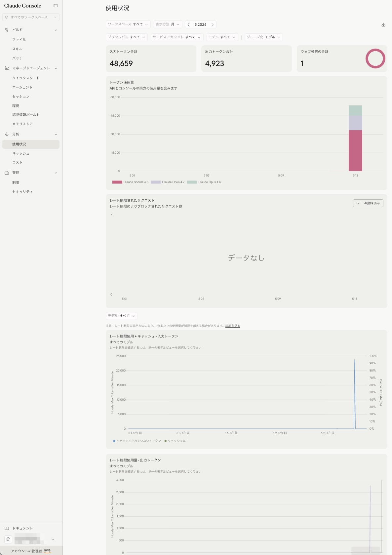Select 使用状況 in the sidebar
Viewport: 392px width, 555px height.
click(x=31, y=144)
